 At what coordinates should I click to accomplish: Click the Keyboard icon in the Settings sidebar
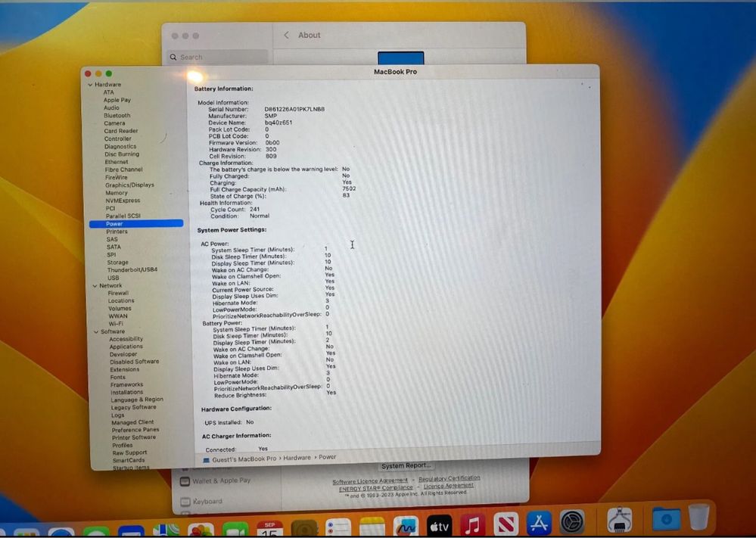(185, 502)
